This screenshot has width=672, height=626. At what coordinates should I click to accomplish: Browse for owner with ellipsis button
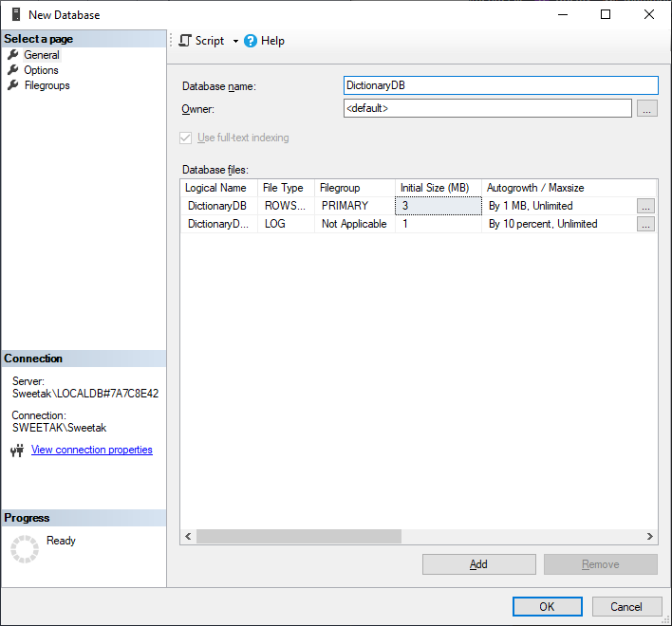(646, 108)
